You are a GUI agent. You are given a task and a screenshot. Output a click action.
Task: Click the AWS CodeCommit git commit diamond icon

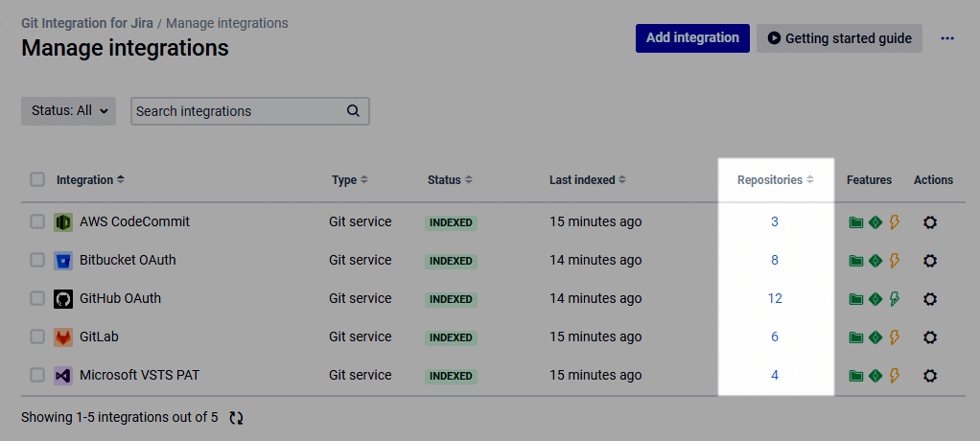pyautogui.click(x=875, y=222)
